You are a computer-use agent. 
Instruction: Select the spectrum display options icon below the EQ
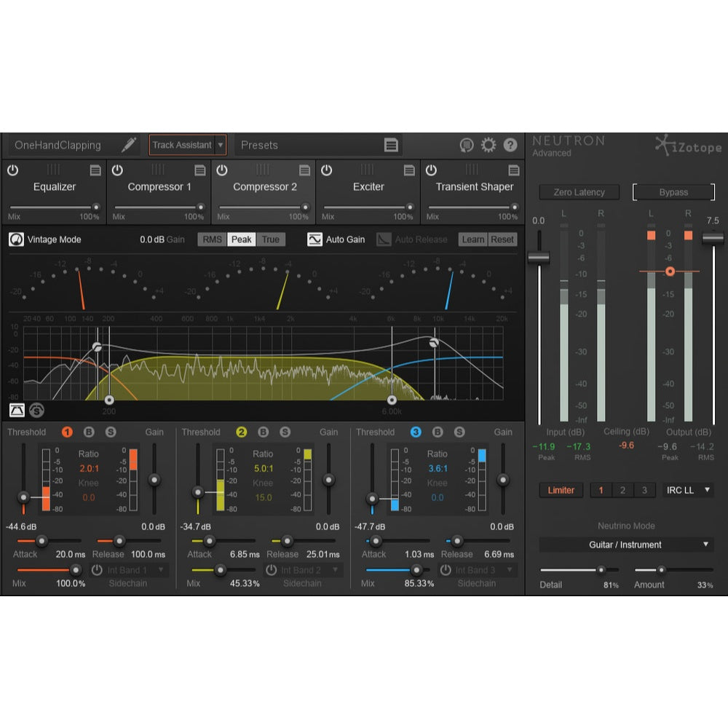click(16, 410)
